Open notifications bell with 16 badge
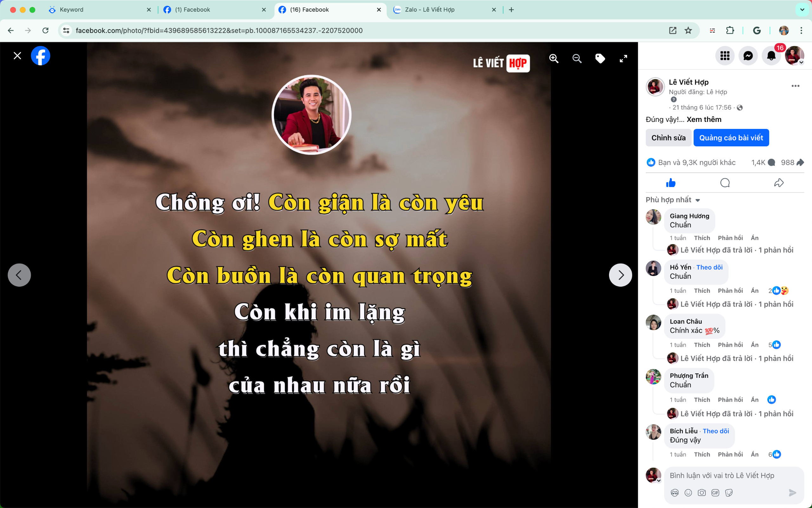Image resolution: width=812 pixels, height=508 pixels. point(771,56)
